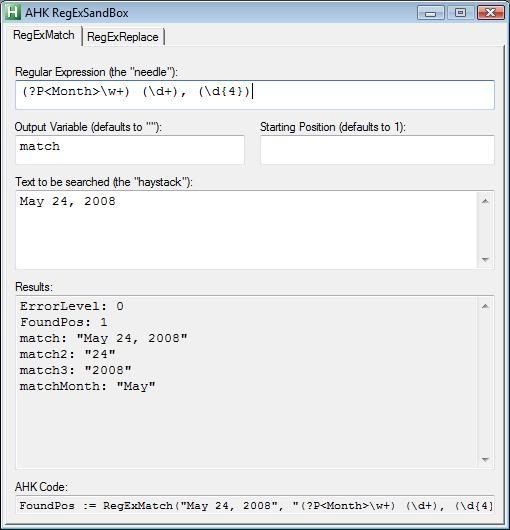The width and height of the screenshot is (510, 530).
Task: Close the AHK RegExSandBox window
Action: [490, 13]
